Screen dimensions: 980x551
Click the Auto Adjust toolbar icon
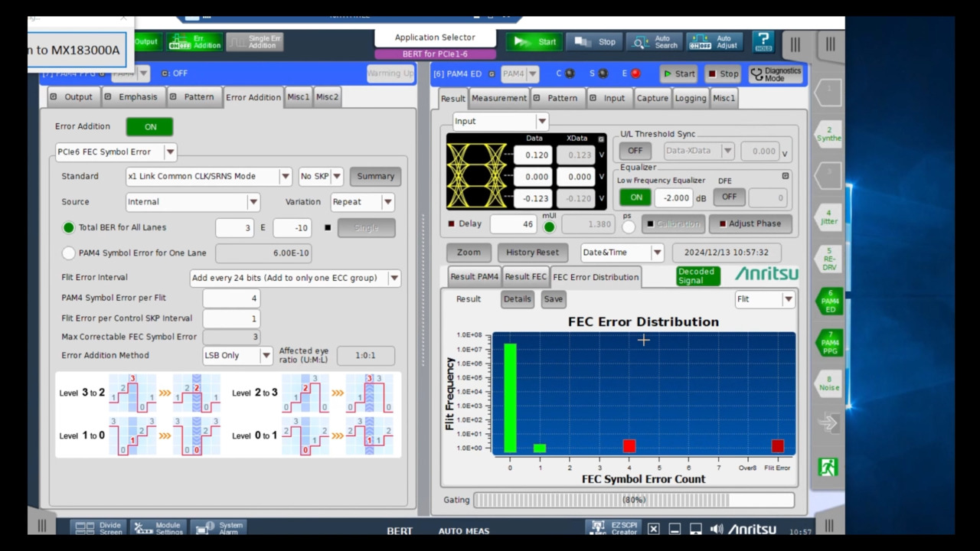point(714,42)
